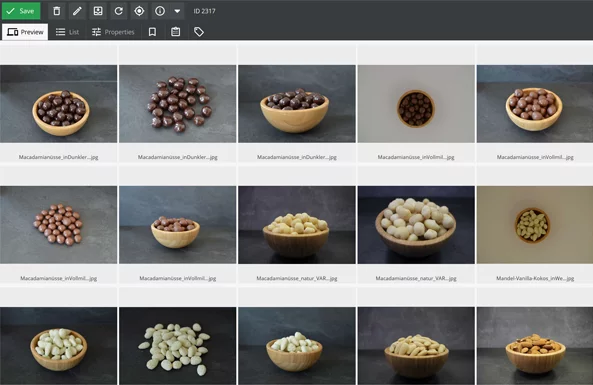The width and height of the screenshot is (593, 385).
Task: Open the tag icon tab
Action: 199,32
